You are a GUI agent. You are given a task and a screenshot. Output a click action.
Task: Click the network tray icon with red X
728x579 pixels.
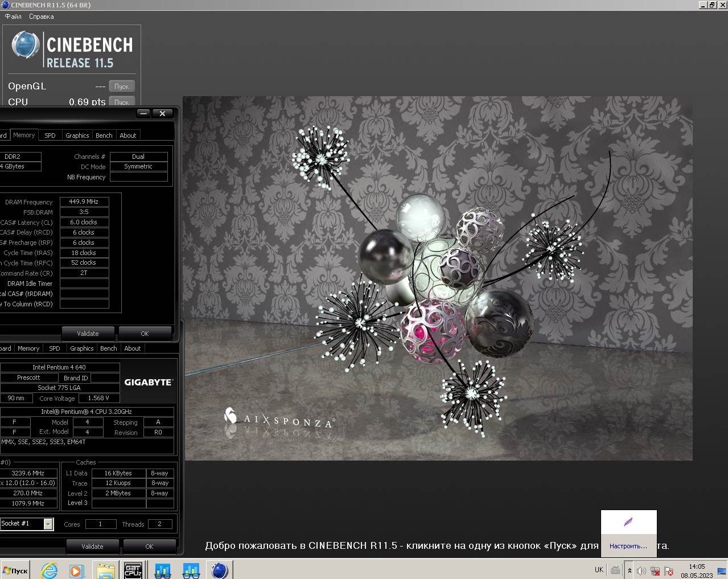click(x=655, y=570)
